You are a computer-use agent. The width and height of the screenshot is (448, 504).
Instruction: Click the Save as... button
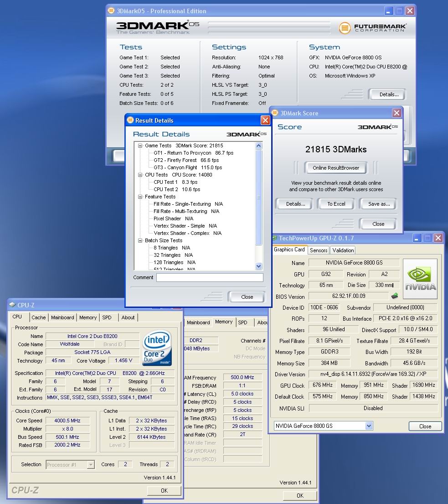pos(379,204)
